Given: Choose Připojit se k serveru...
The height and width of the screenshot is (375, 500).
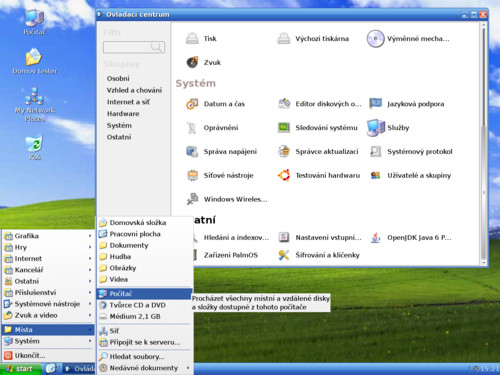Looking at the screenshot, I should click(145, 342).
